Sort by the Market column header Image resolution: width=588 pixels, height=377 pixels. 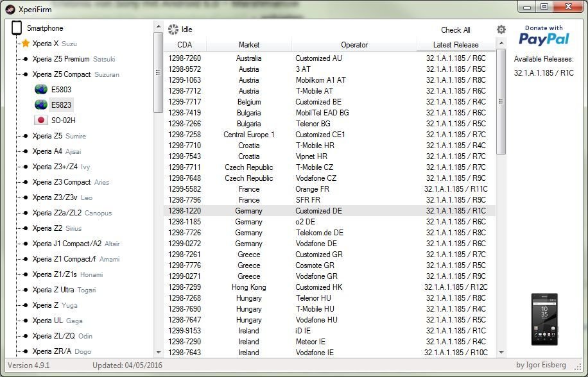(x=249, y=45)
